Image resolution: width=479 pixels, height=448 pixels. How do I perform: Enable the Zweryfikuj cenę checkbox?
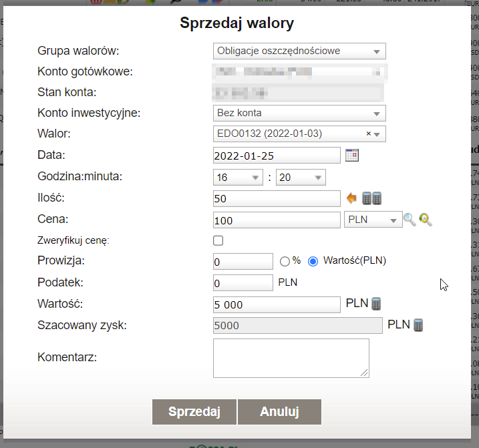coord(218,240)
